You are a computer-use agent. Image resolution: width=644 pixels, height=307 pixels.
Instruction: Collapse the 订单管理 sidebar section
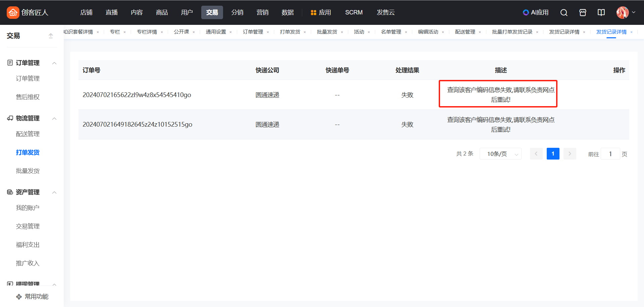(54, 63)
